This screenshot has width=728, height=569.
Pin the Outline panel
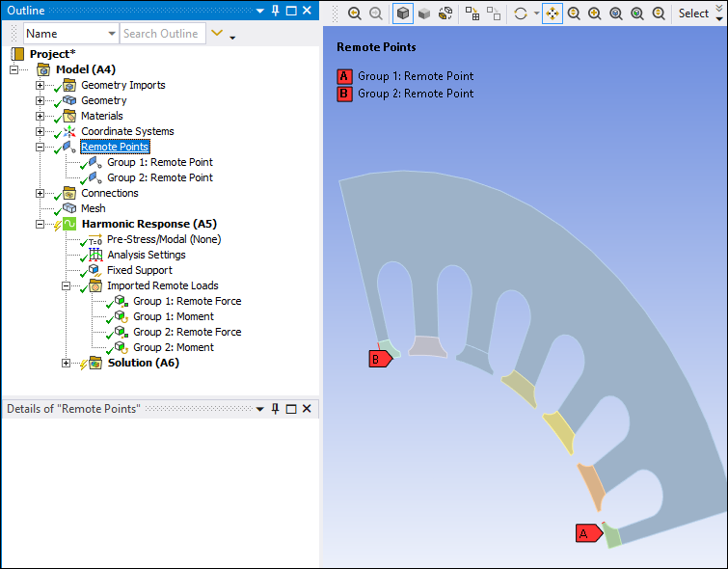pyautogui.click(x=276, y=11)
